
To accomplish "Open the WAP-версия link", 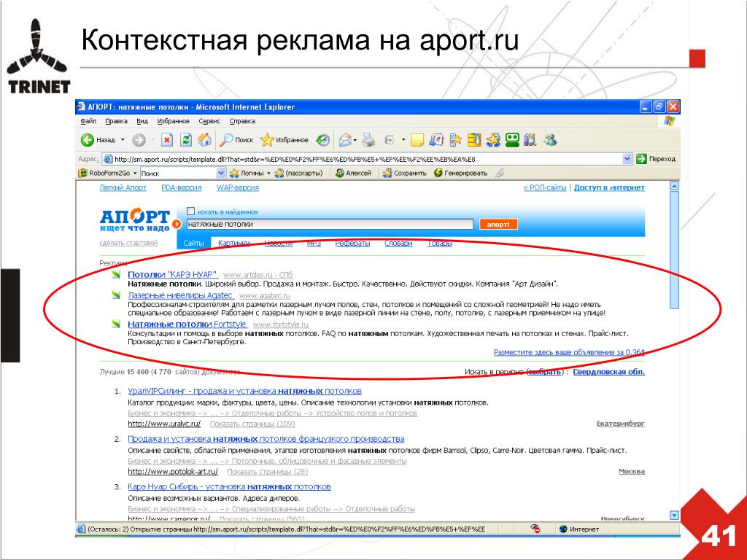I will click(x=238, y=187).
